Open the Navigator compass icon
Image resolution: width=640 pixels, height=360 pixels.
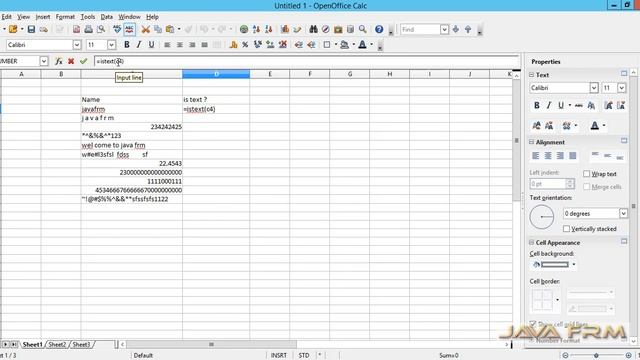(x=326, y=29)
